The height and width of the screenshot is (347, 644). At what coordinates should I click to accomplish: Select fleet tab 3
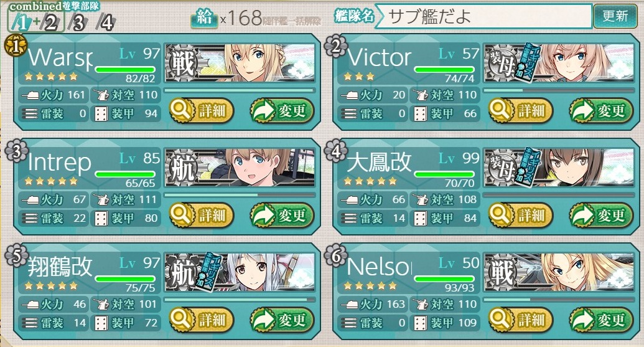pyautogui.click(x=78, y=22)
